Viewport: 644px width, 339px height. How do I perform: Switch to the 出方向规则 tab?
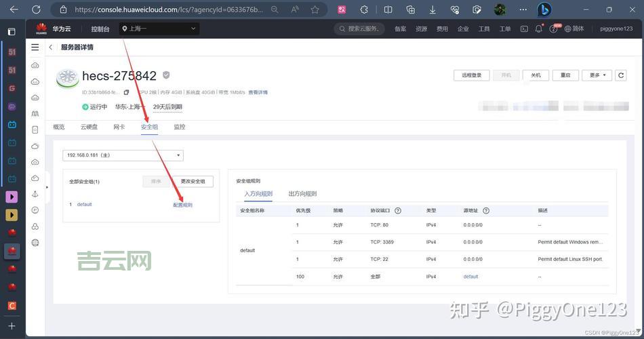coord(302,193)
